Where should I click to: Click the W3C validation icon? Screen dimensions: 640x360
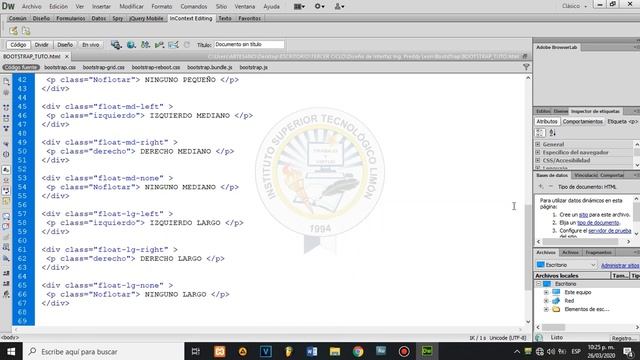pos(159,44)
